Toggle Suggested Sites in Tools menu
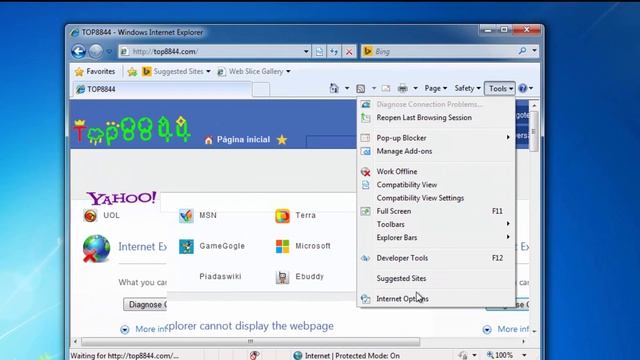Screen dimensions: 640x360 point(436,278)
